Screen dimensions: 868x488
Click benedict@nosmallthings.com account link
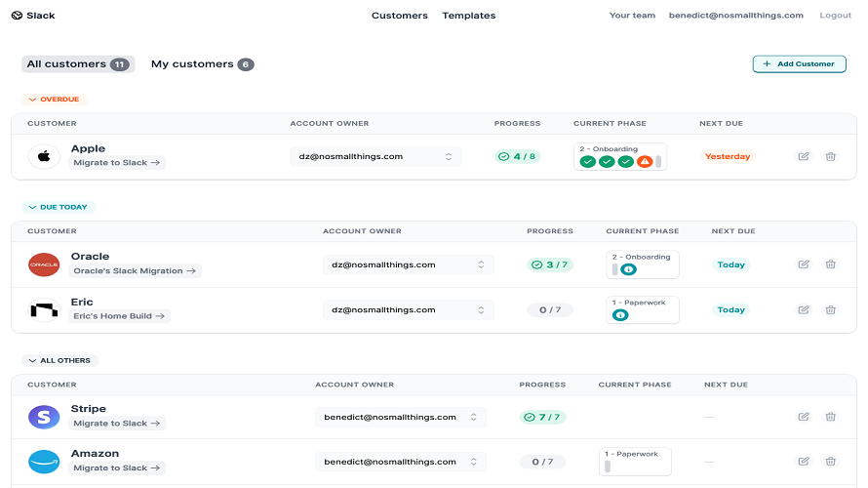point(735,16)
